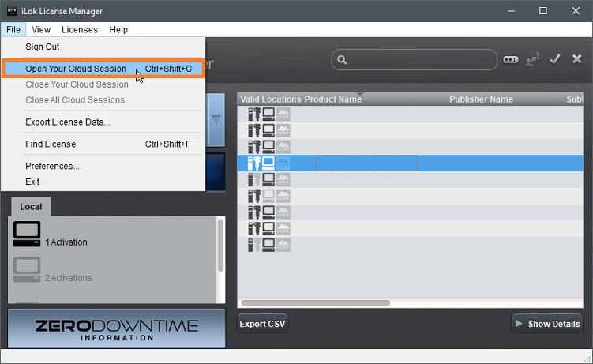Expand the blue dropdown arrow beside menu
Screen dimensions: 593x364
click(216, 120)
